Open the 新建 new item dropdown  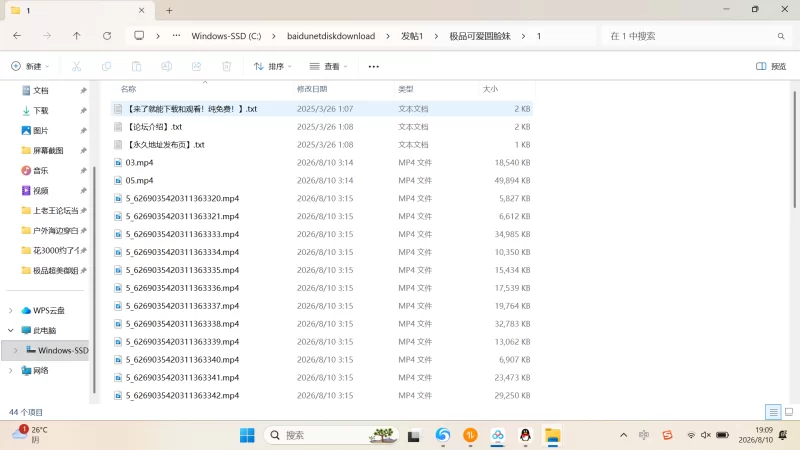click(30, 66)
